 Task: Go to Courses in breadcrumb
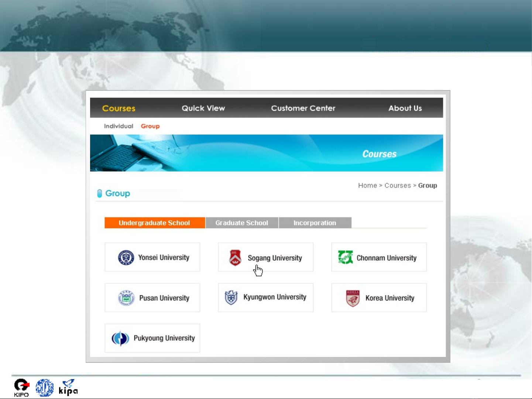point(398,186)
